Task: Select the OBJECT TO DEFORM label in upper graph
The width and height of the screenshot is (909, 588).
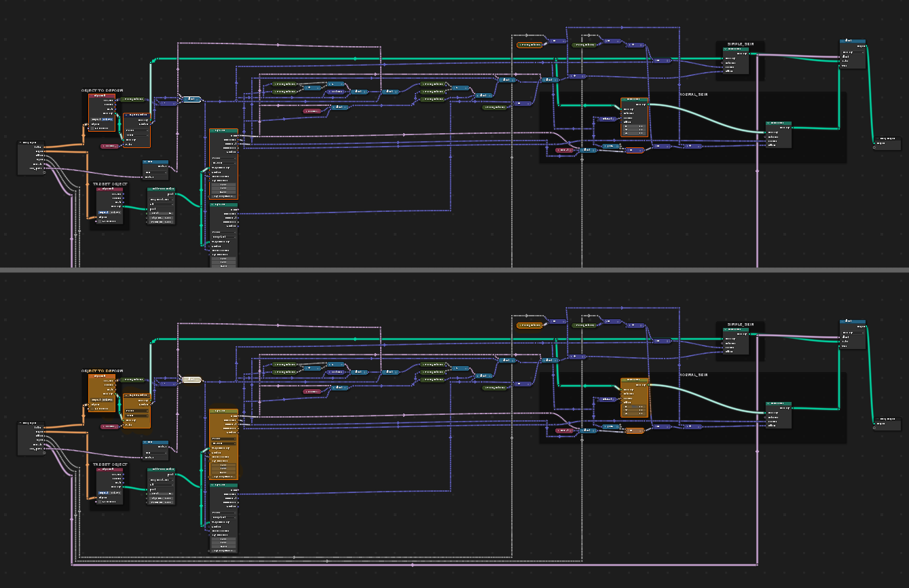Action: click(x=102, y=90)
